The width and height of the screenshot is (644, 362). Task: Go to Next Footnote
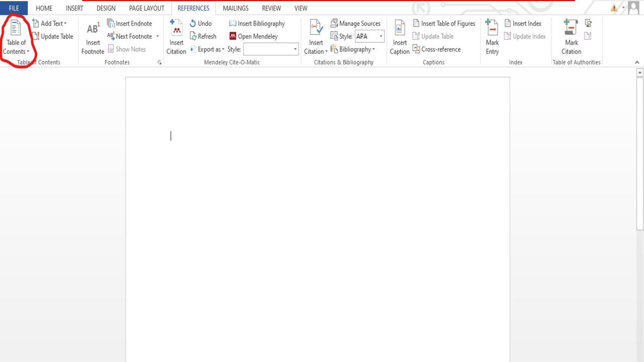click(130, 36)
